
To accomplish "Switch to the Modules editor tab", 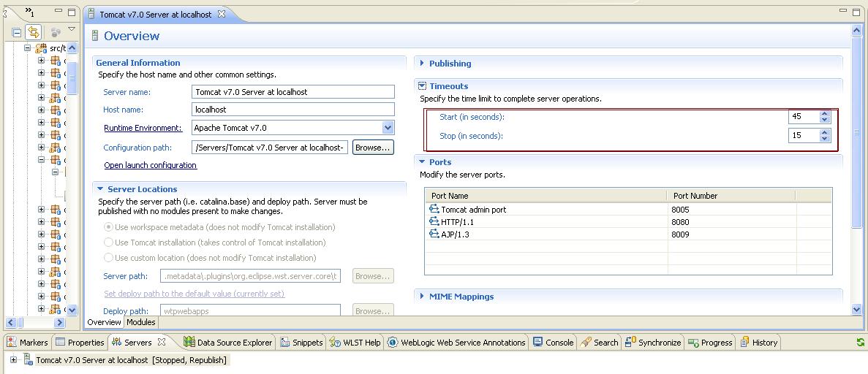I will point(140,322).
